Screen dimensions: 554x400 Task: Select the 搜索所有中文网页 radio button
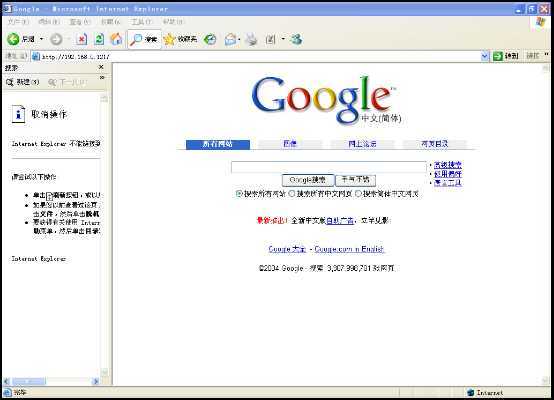pyautogui.click(x=292, y=194)
